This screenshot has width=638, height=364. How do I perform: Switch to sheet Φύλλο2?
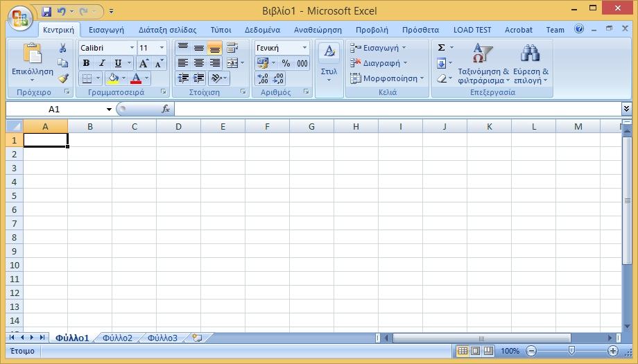[117, 338]
